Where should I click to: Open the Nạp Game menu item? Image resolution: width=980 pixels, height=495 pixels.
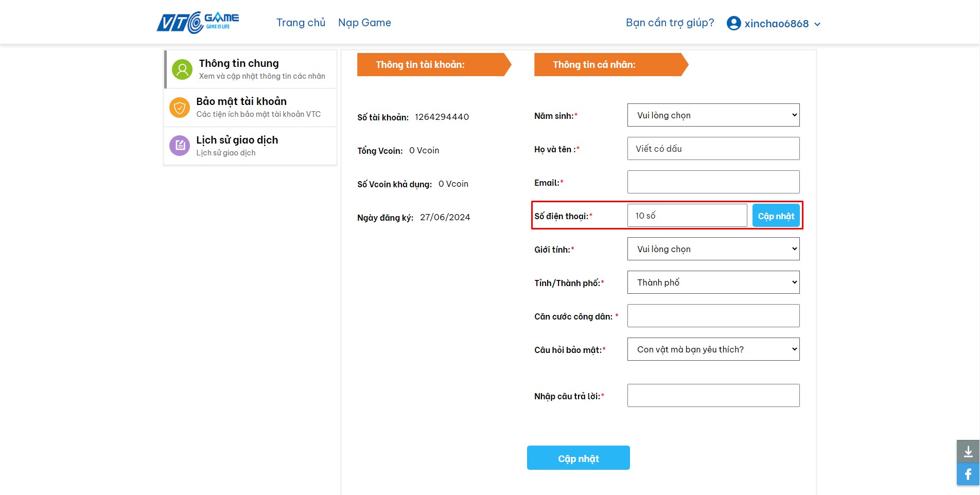coord(364,23)
